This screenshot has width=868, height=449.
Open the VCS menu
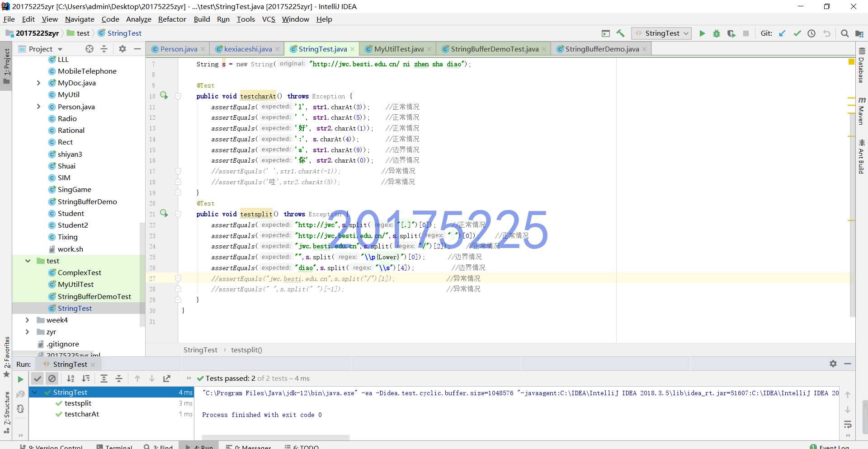click(x=269, y=19)
